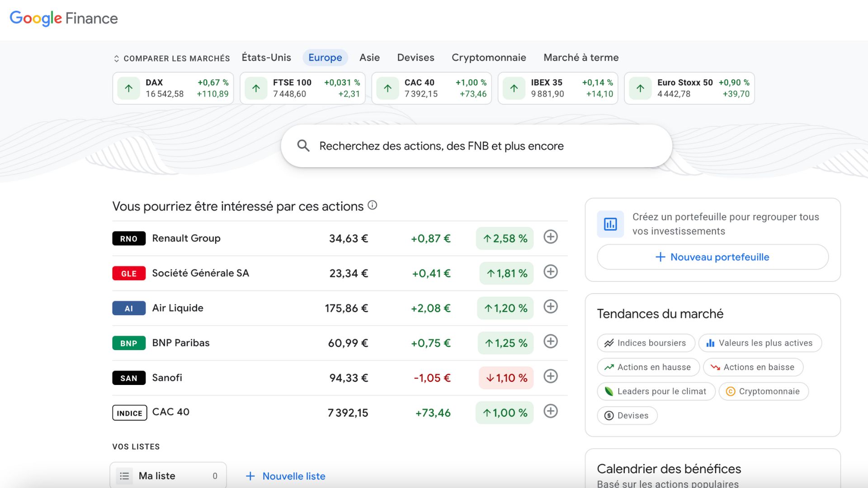Add Renault Group to watchlist with plus icon
Screen dimensions: 868x488
pyautogui.click(x=550, y=237)
